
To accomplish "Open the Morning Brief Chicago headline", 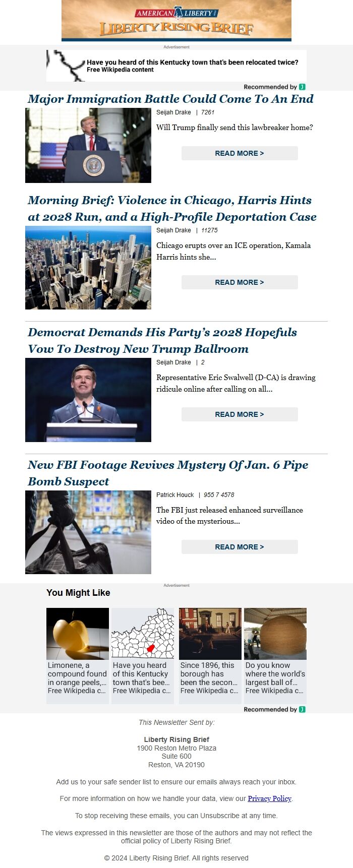I will pos(172,208).
